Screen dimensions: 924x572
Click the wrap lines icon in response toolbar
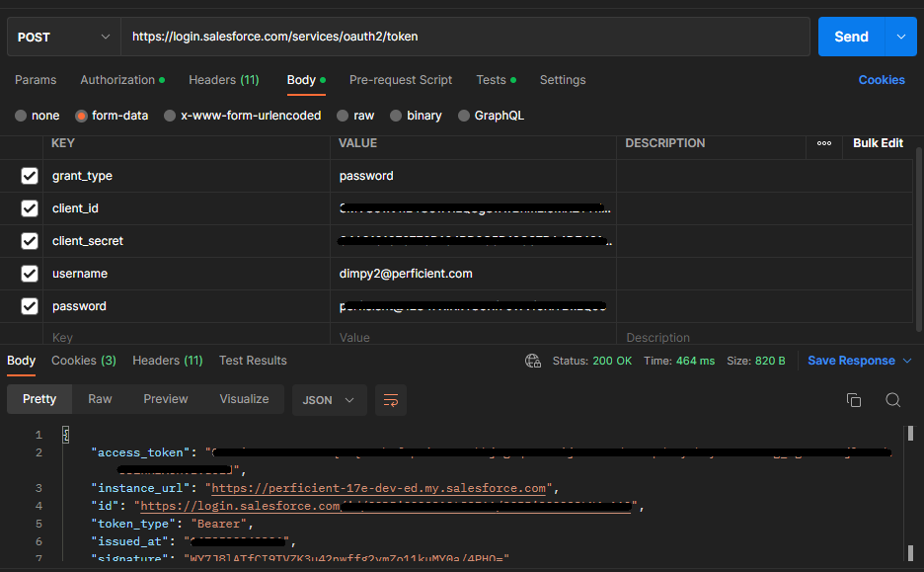391,400
